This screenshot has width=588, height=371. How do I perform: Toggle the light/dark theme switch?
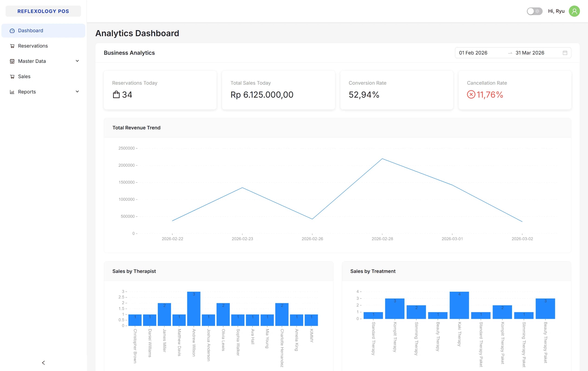534,11
